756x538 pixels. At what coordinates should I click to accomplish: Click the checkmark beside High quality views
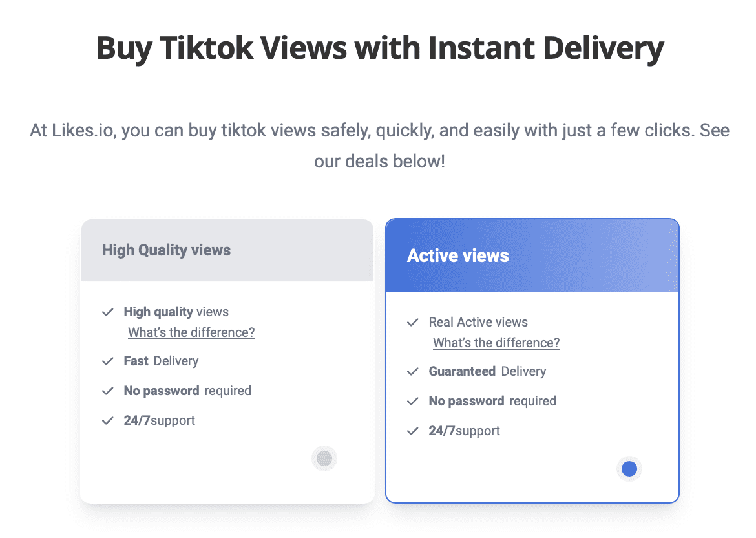108,312
